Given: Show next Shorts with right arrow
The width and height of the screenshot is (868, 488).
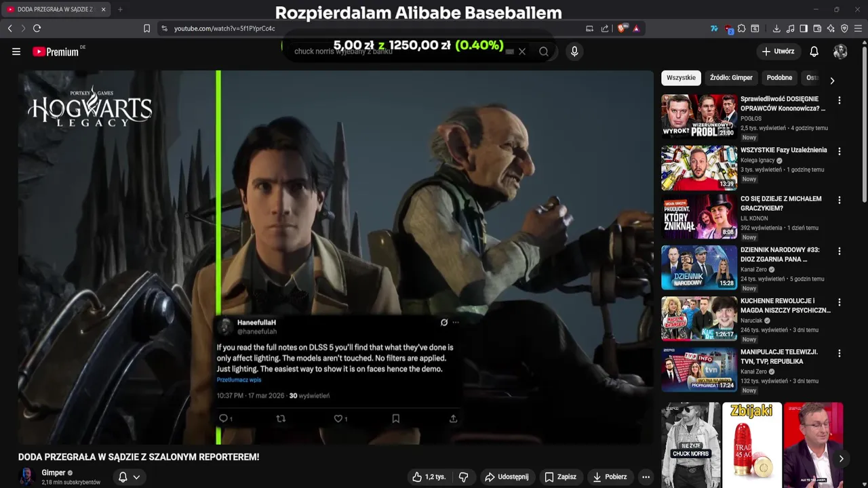Looking at the screenshot, I should [x=841, y=459].
